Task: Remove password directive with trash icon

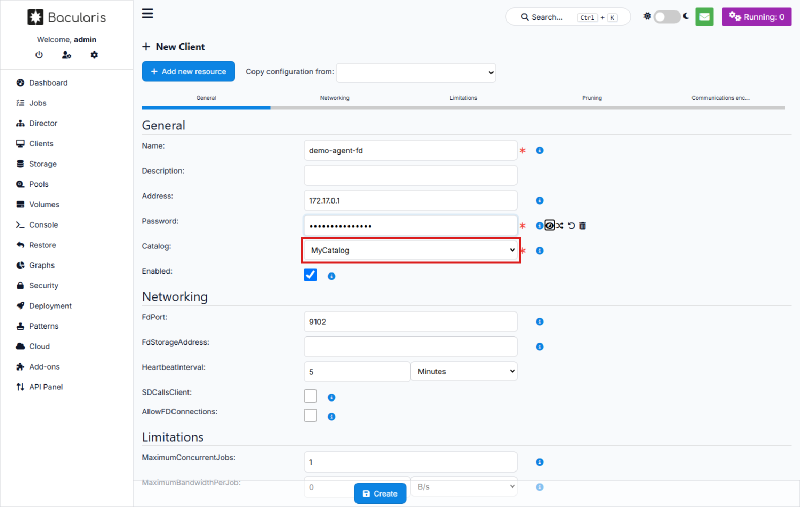Action: pyautogui.click(x=583, y=225)
